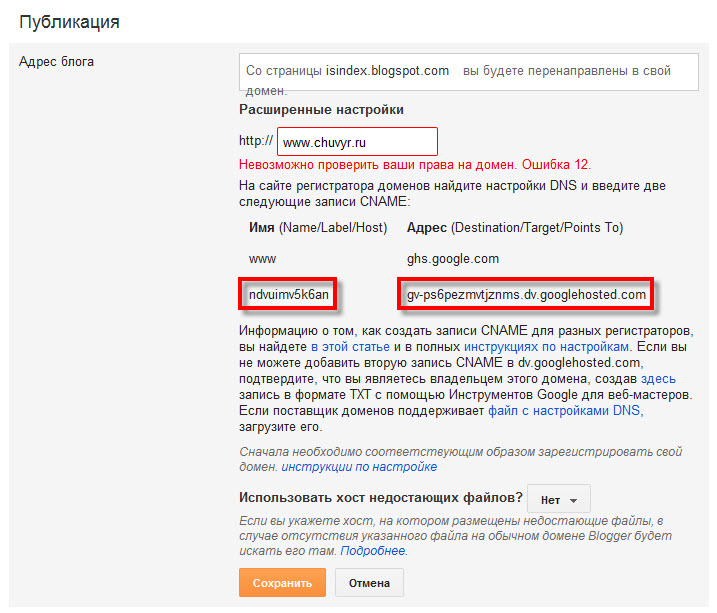Select the CNAME name ndvuimv5k6an
The image size is (717, 613).
pyautogui.click(x=288, y=294)
